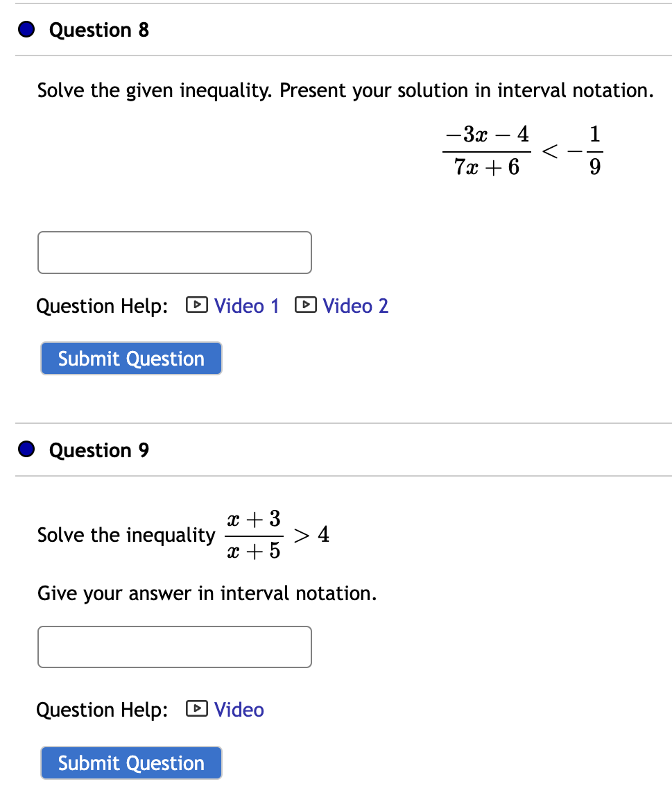672x793 pixels.
Task: Click the blue status dot beside Question 9
Action: click(x=26, y=450)
